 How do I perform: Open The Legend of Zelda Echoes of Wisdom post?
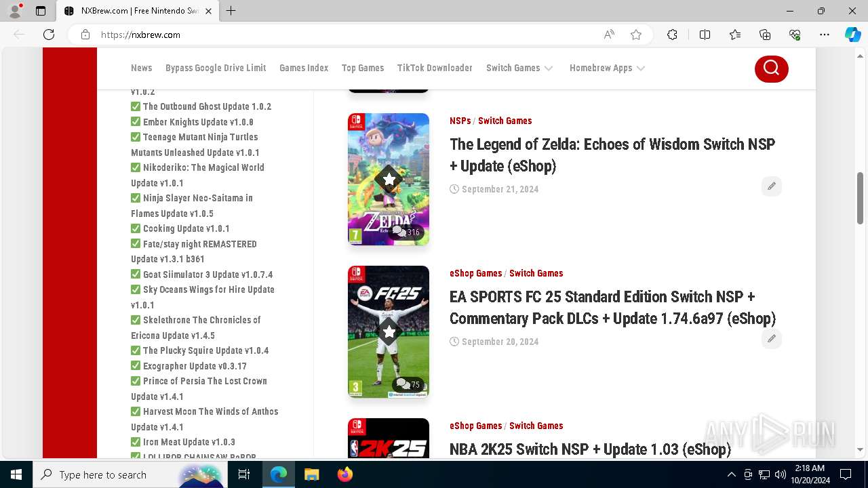[612, 155]
